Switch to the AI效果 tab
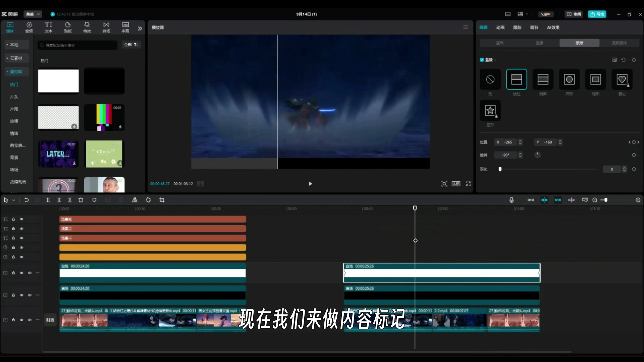This screenshot has height=362, width=644. (x=553, y=27)
